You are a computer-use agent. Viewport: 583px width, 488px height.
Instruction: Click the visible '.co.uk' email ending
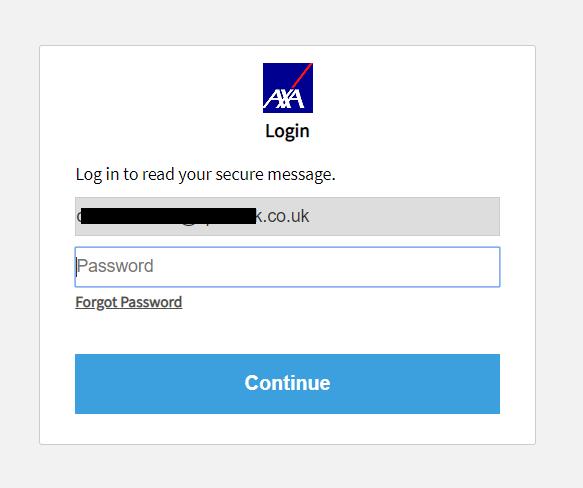coord(284,216)
